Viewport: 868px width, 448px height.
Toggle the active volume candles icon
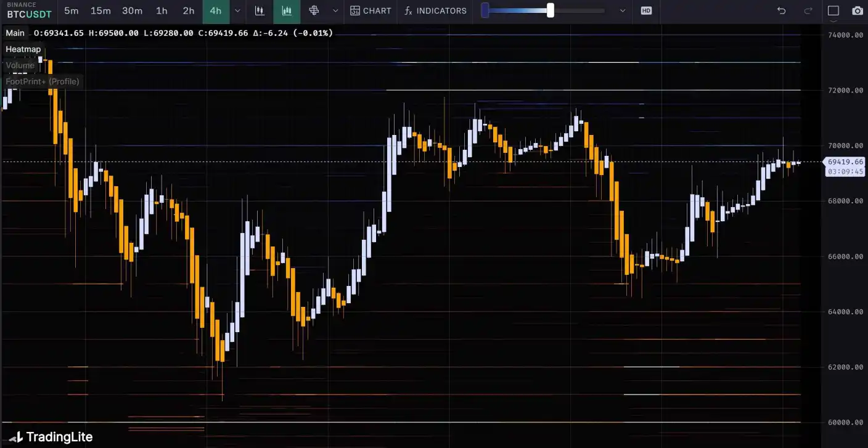[x=287, y=10]
